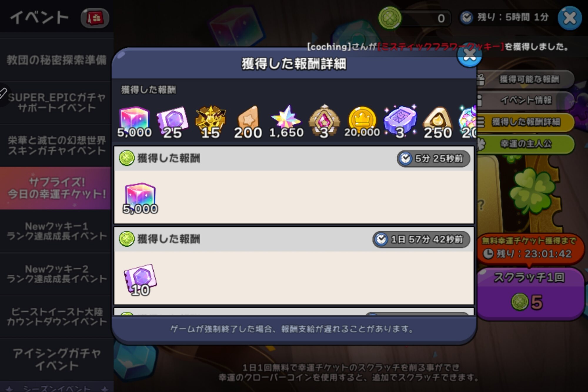Open the red event book icon beside イベント
Image resolution: width=588 pixels, height=392 pixels.
(x=95, y=18)
